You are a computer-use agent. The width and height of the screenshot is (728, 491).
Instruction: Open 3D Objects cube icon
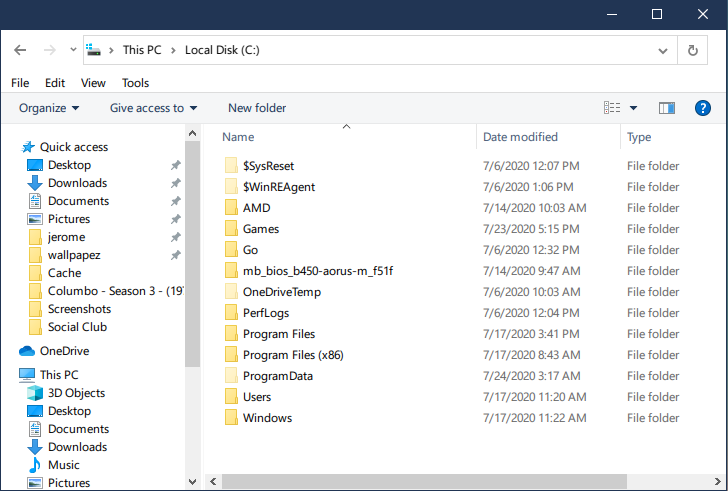coord(35,393)
